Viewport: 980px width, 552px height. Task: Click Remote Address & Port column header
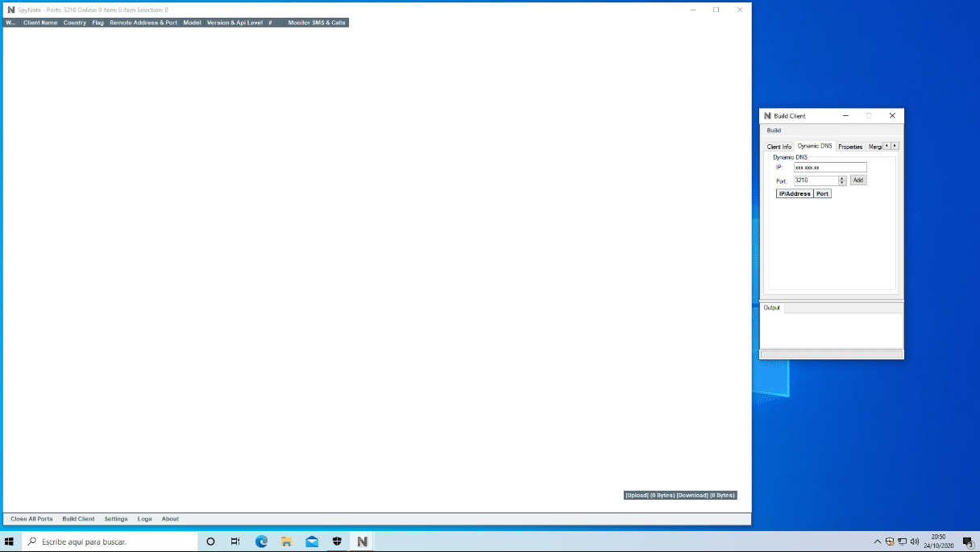tap(143, 23)
